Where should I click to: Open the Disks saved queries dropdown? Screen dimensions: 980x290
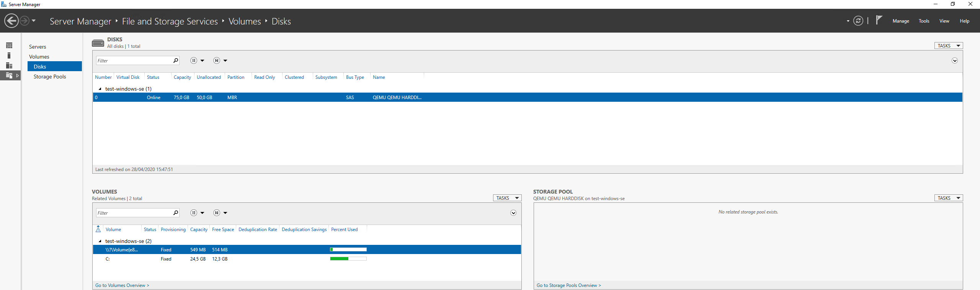point(220,60)
